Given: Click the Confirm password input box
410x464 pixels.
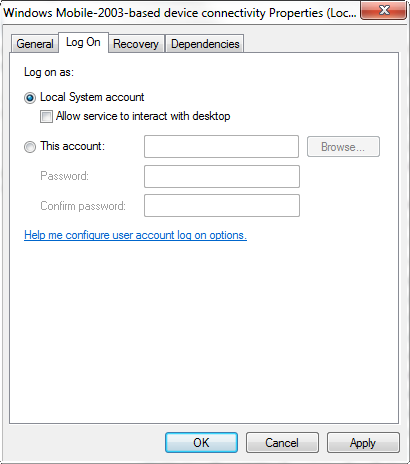Looking at the screenshot, I should [x=222, y=206].
